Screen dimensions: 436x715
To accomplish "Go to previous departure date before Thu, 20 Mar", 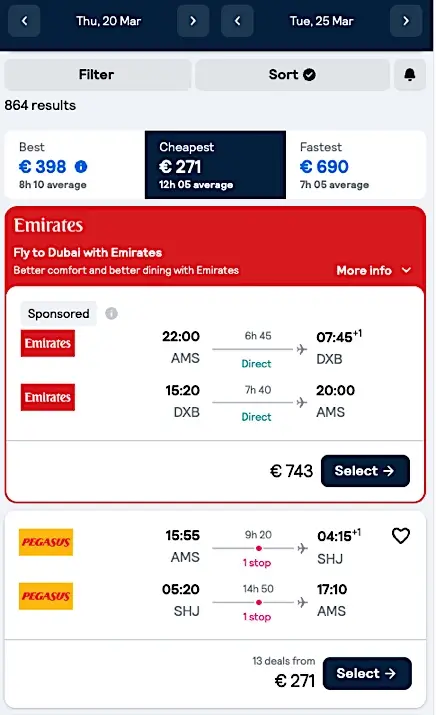I will 24,21.
